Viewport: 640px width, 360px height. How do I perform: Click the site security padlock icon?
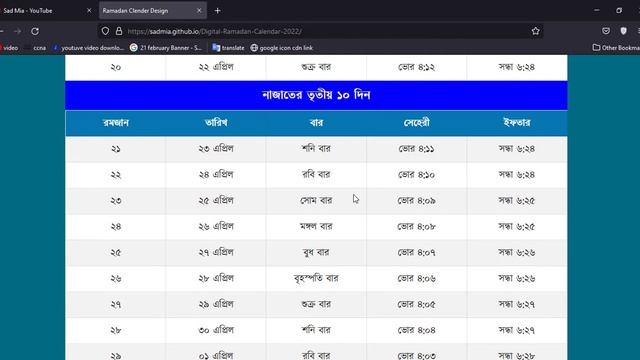click(119, 31)
